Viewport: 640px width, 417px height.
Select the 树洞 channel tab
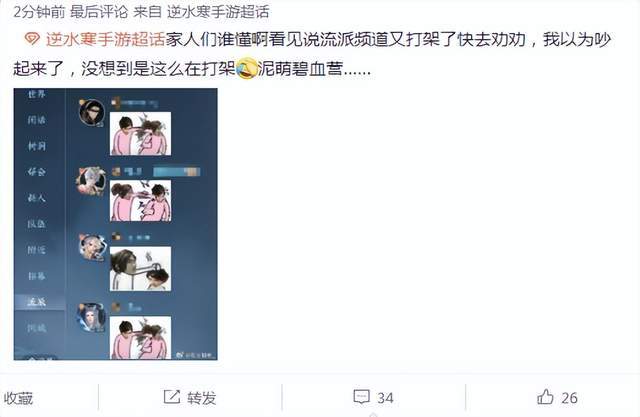click(x=37, y=146)
